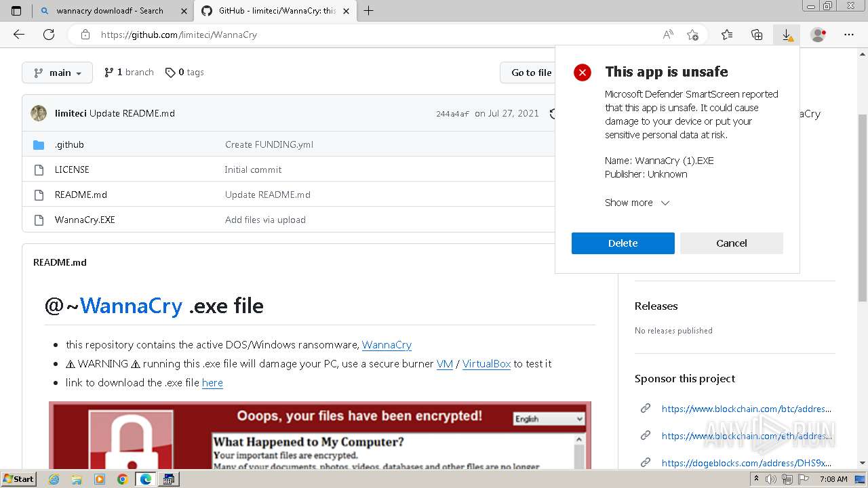Open Collections panel
868x488 pixels.
click(757, 35)
